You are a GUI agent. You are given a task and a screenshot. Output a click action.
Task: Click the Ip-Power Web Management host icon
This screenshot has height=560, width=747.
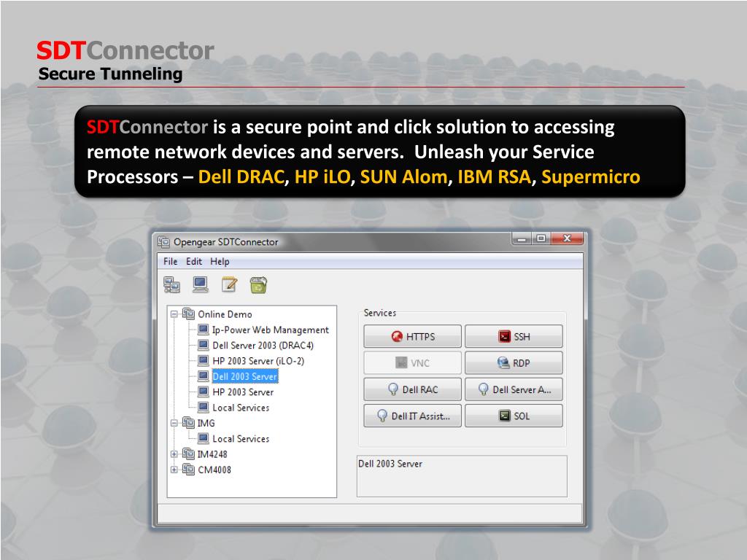pos(204,329)
